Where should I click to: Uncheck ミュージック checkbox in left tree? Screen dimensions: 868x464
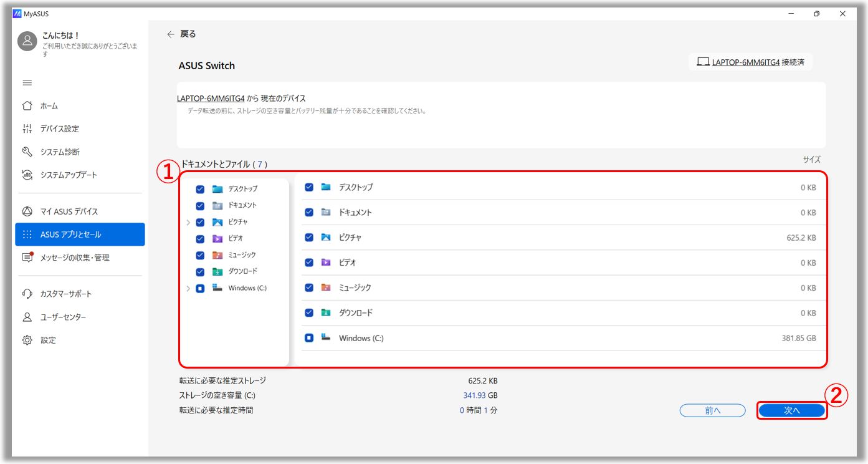[x=200, y=255]
